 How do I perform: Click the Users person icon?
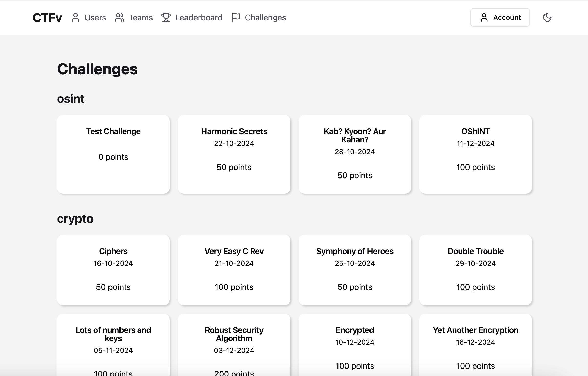tap(75, 18)
